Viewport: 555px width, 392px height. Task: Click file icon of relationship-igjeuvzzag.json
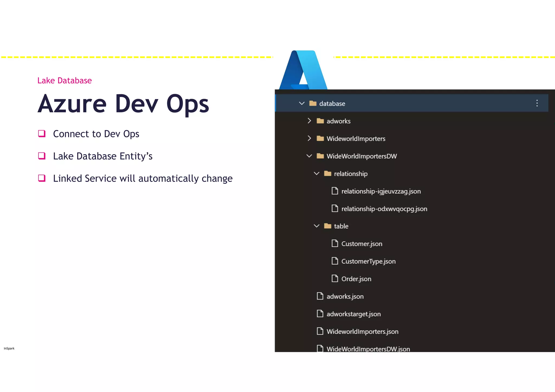coord(335,191)
